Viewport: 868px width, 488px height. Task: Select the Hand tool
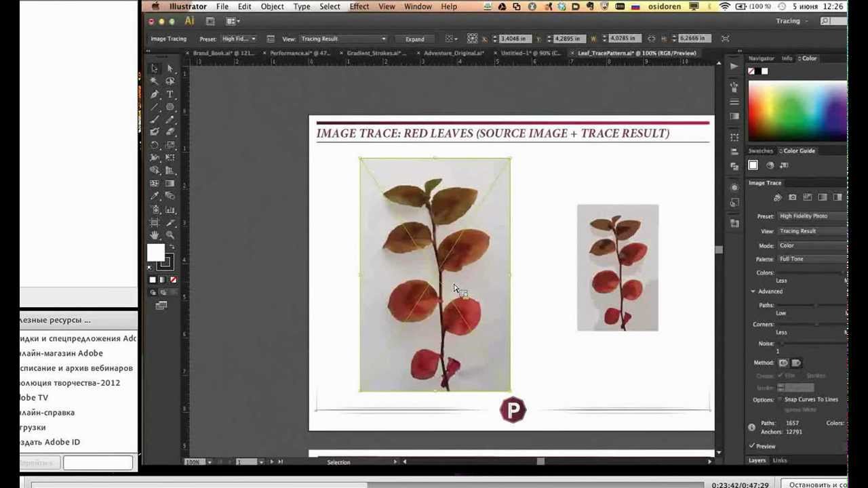pos(155,235)
